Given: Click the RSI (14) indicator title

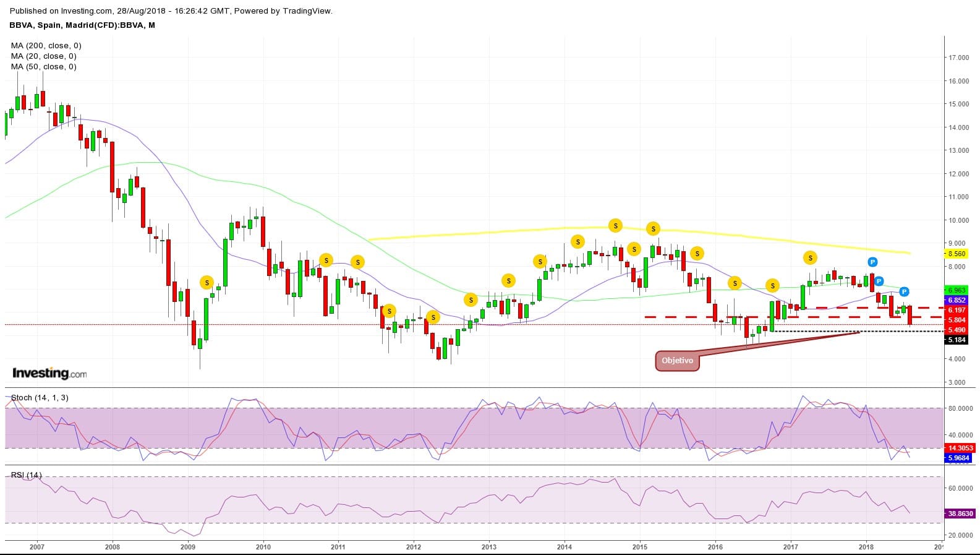Looking at the screenshot, I should click(26, 475).
